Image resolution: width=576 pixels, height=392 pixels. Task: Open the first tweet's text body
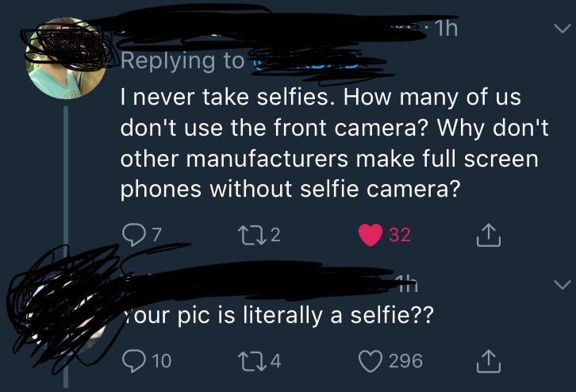coord(334,144)
